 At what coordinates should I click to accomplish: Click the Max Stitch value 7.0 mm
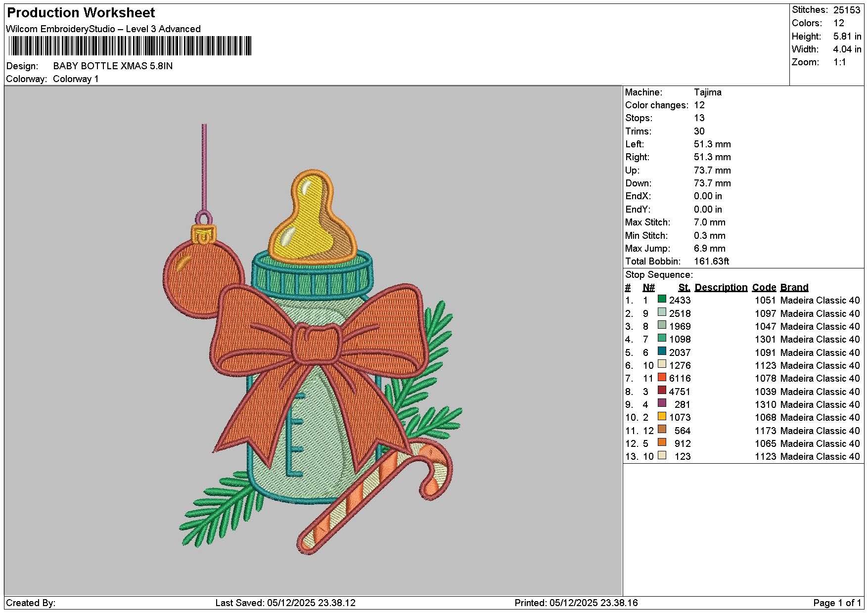pos(710,222)
